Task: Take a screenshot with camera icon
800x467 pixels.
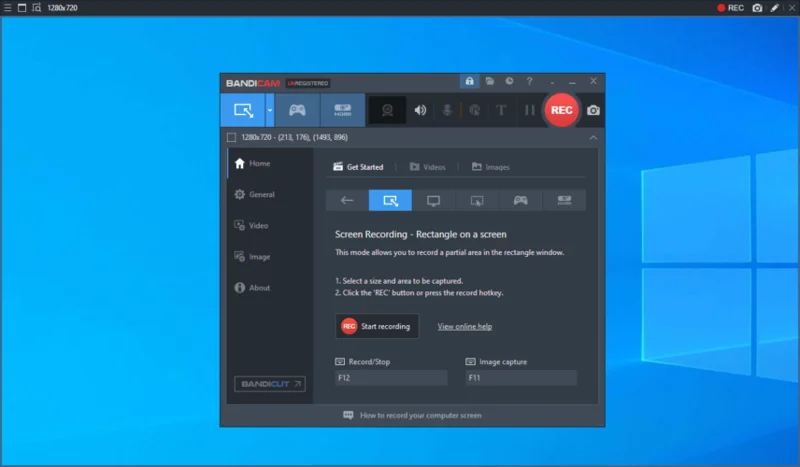Action: [x=593, y=110]
